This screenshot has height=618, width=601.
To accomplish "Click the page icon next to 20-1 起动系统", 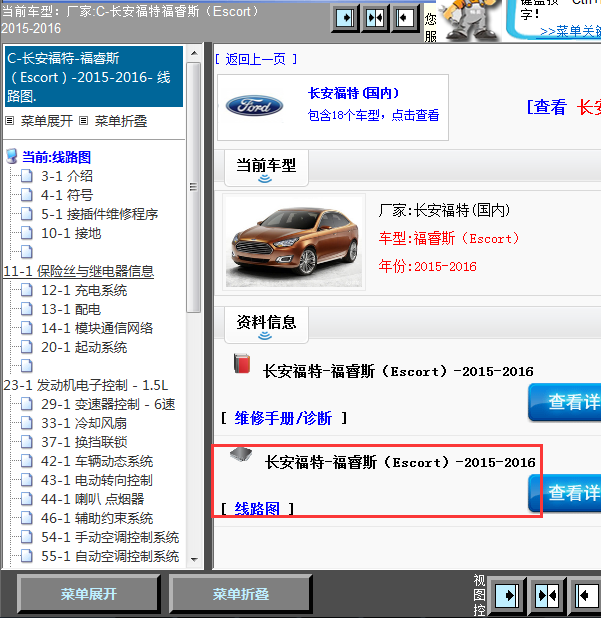I will pyautogui.click(x=26, y=347).
